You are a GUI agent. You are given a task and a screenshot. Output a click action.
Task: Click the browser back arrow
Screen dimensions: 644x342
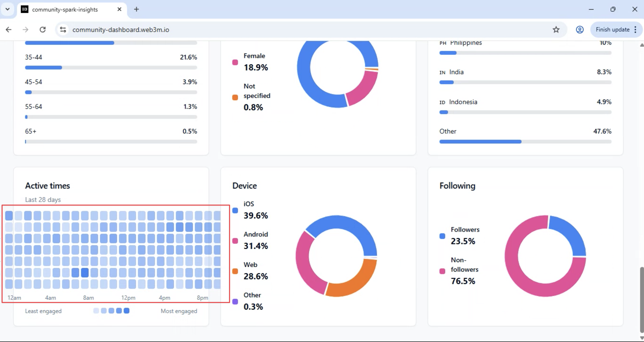pos(9,30)
